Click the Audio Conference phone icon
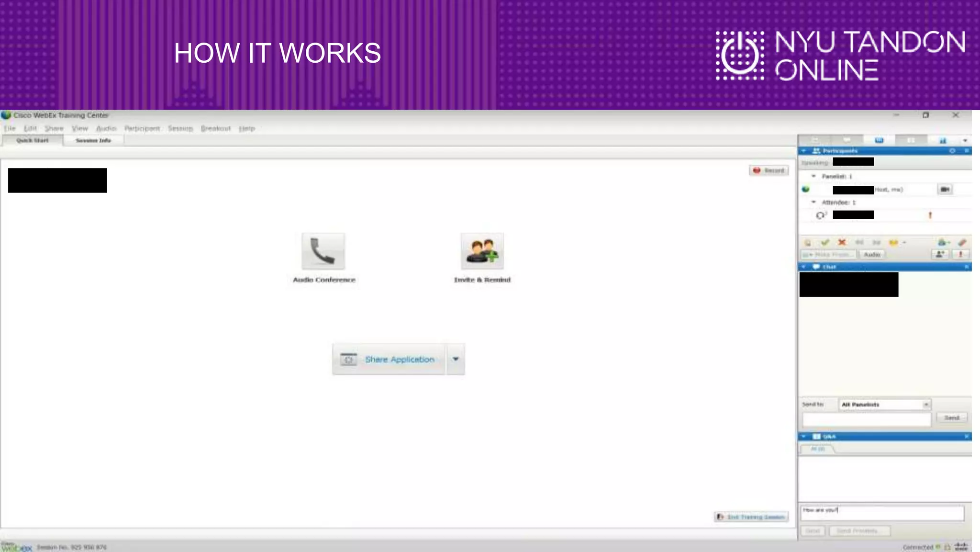 [323, 251]
